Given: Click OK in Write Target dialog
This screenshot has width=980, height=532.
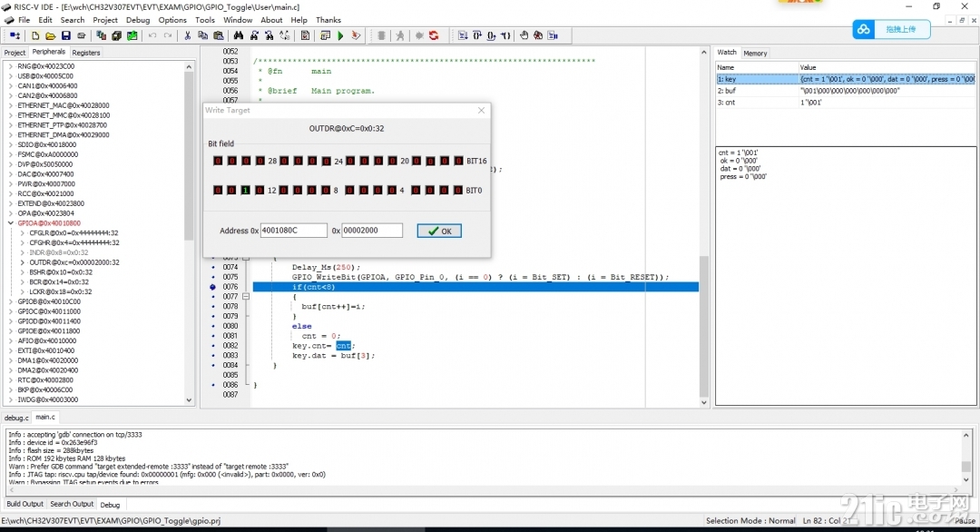Looking at the screenshot, I should coord(439,231).
